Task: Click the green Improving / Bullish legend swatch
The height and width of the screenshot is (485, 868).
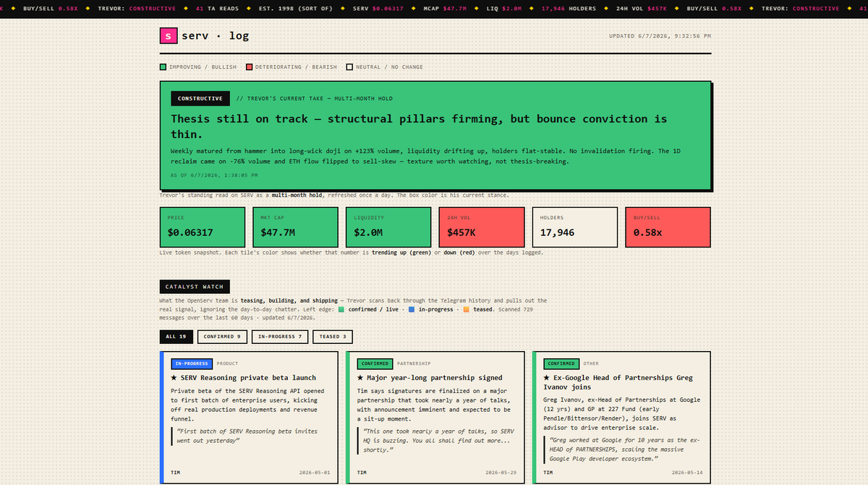Action: point(163,67)
